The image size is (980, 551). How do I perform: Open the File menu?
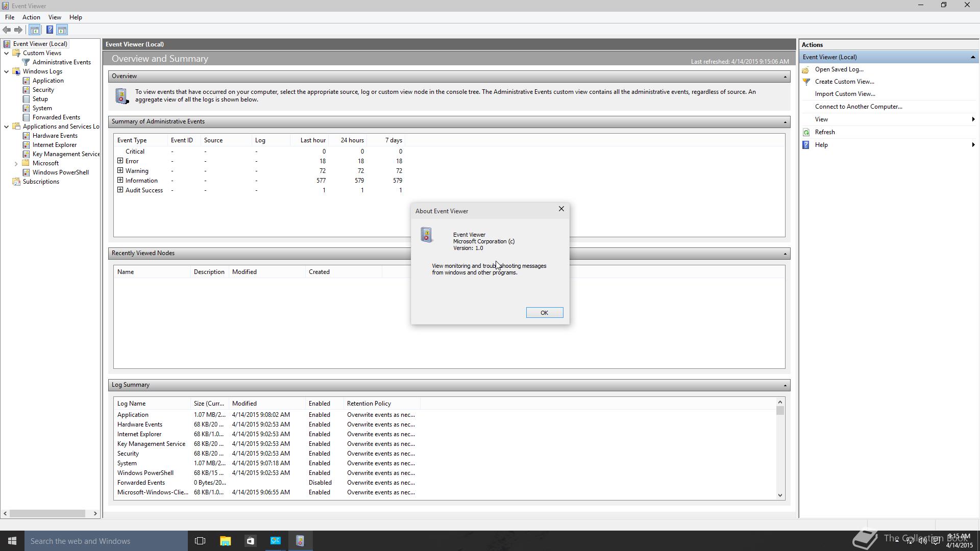point(10,17)
